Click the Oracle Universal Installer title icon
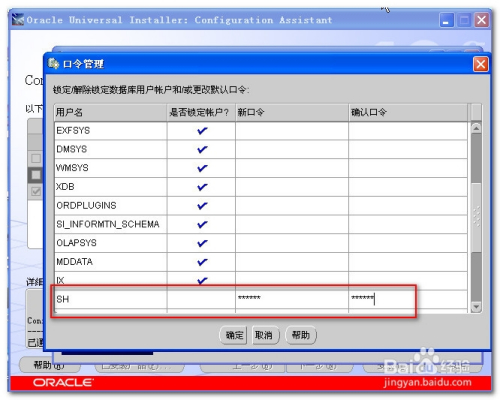The height and width of the screenshot is (400, 500). tap(18, 20)
